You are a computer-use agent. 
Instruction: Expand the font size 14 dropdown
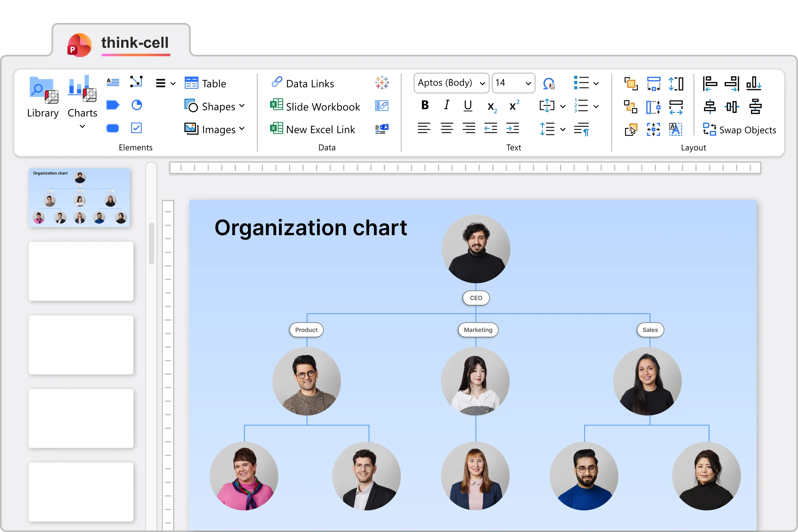pos(528,83)
